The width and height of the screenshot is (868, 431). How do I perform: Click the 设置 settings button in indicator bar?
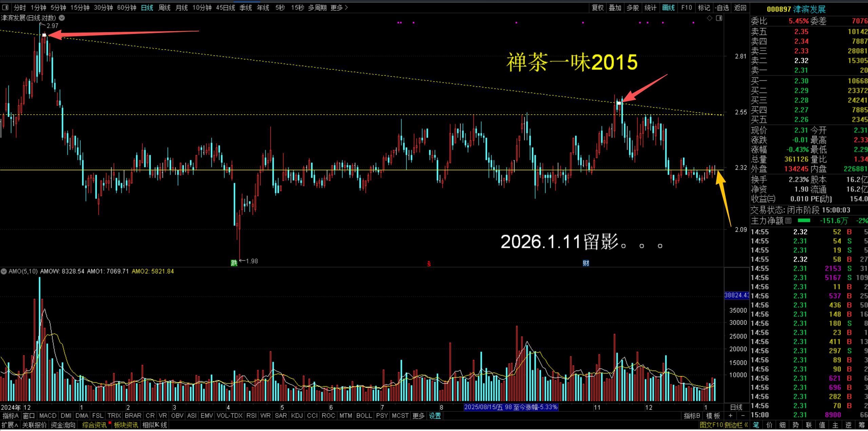pyautogui.click(x=435, y=415)
